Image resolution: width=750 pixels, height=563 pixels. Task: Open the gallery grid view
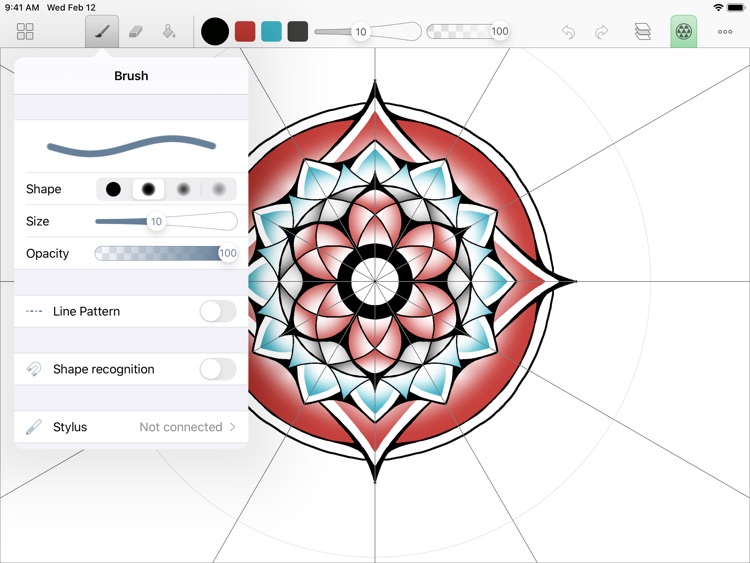tap(25, 32)
